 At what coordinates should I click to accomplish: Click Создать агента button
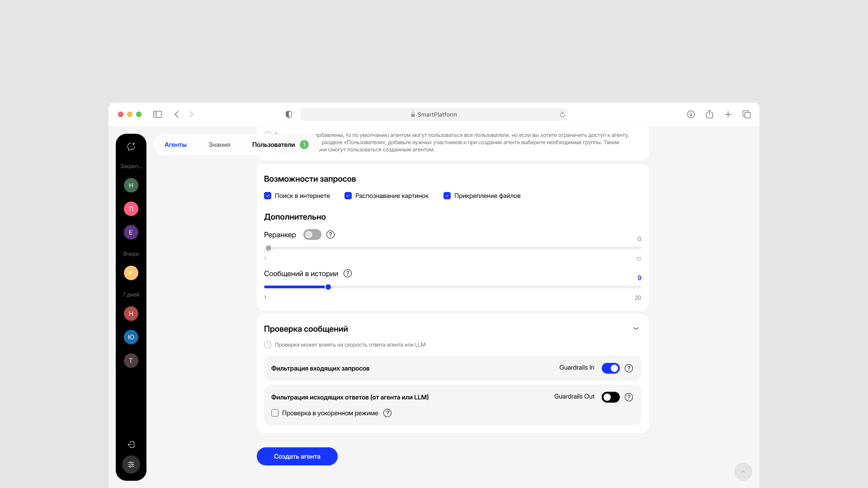coord(297,456)
